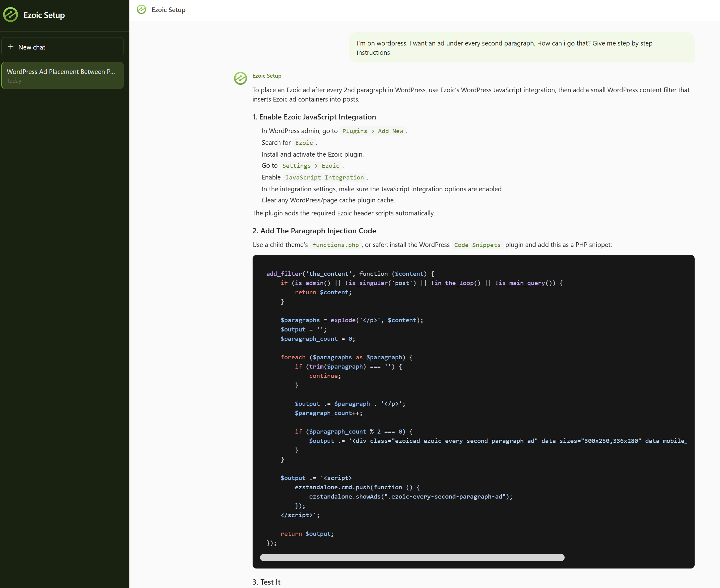Click the intro paragraph "To place an Ezoic ad..."
Viewport: 720px width, 588px height.
pyautogui.click(x=471, y=94)
